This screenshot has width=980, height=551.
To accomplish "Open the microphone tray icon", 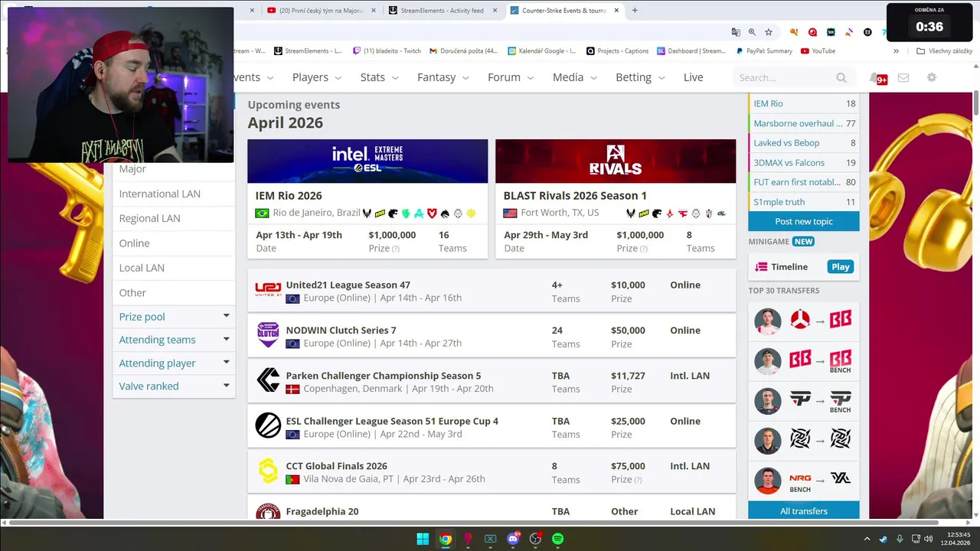I will click(x=900, y=539).
